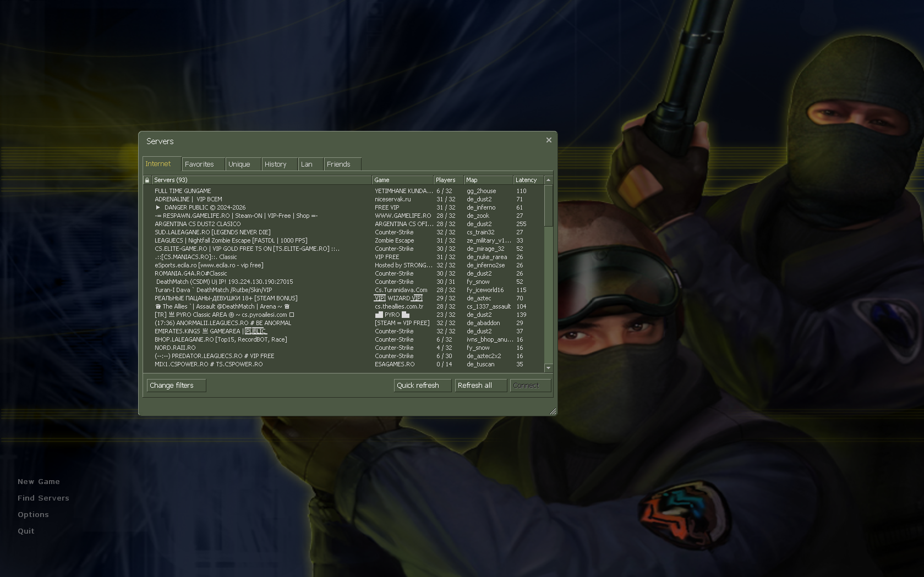Click the de_abaddon map cell
The image size is (924, 577).
tap(483, 323)
